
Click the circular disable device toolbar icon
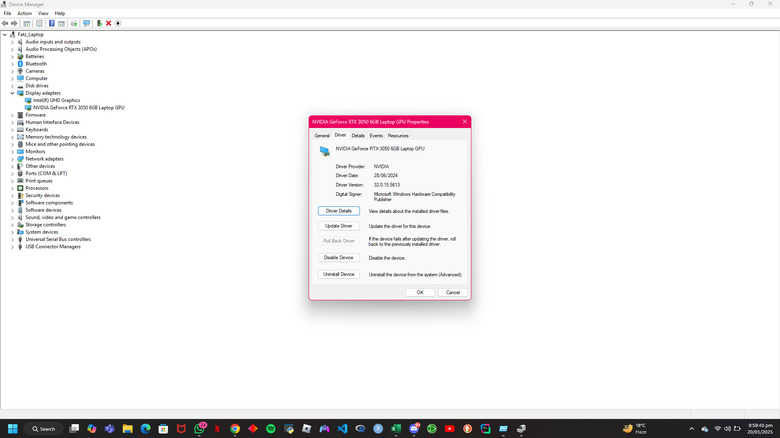pyautogui.click(x=118, y=23)
